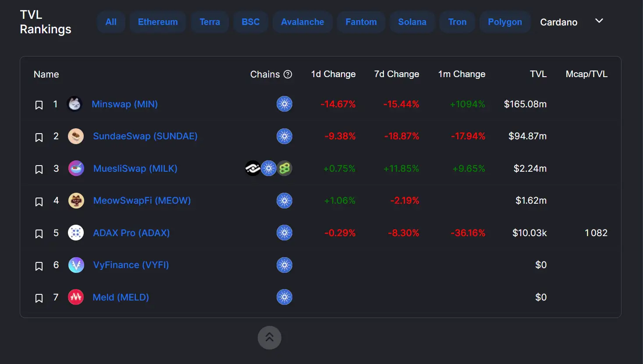643x364 pixels.
Task: Click the BSC chain icon beside MuesliSwap
Action: (284, 168)
